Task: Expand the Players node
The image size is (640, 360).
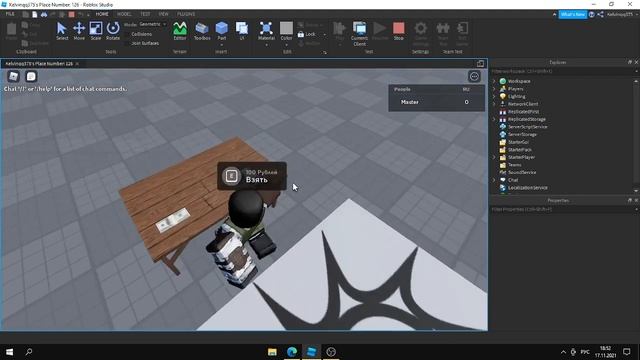Action: (494, 89)
